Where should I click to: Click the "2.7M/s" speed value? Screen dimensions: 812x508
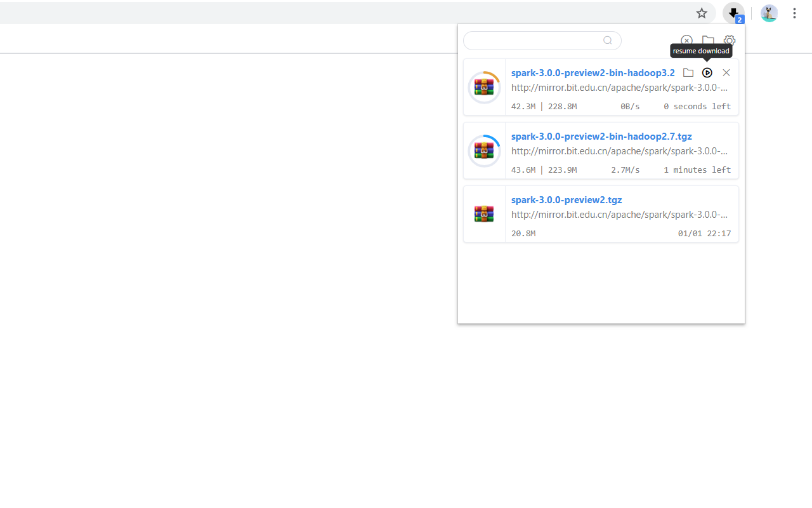click(x=625, y=170)
